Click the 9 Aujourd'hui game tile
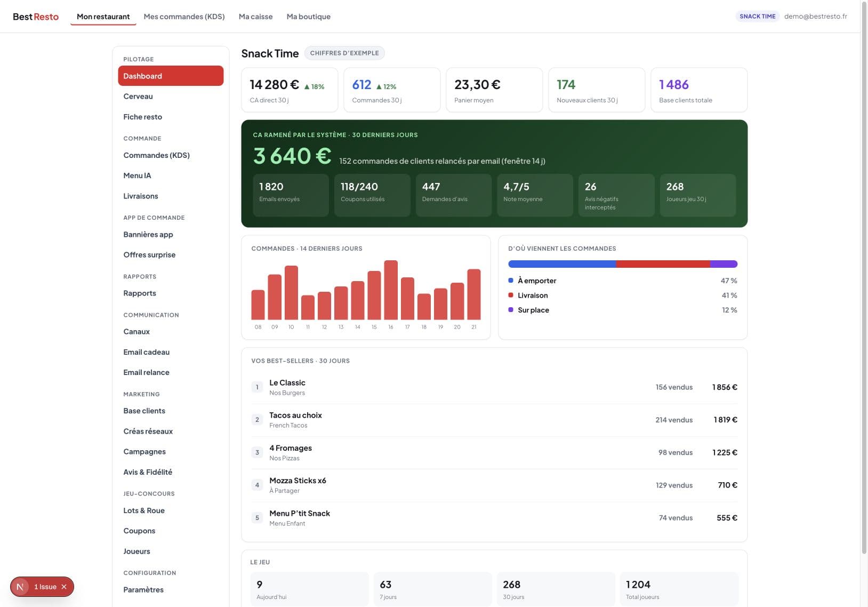868x607 pixels. [309, 589]
